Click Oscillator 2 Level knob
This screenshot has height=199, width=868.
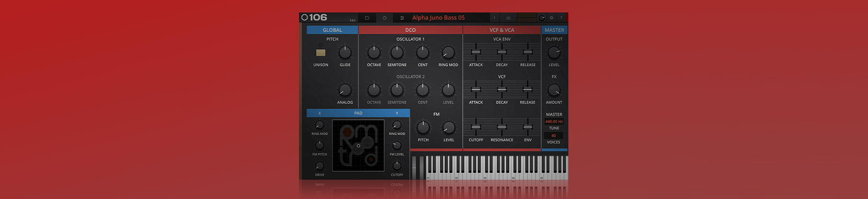point(448,90)
